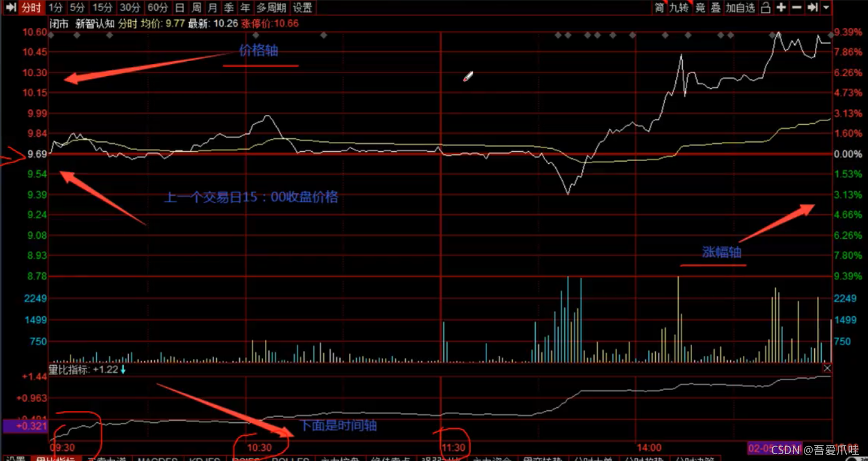The height and width of the screenshot is (461, 868).
Task: Click the 4.73% change axis label
Action: click(848, 93)
